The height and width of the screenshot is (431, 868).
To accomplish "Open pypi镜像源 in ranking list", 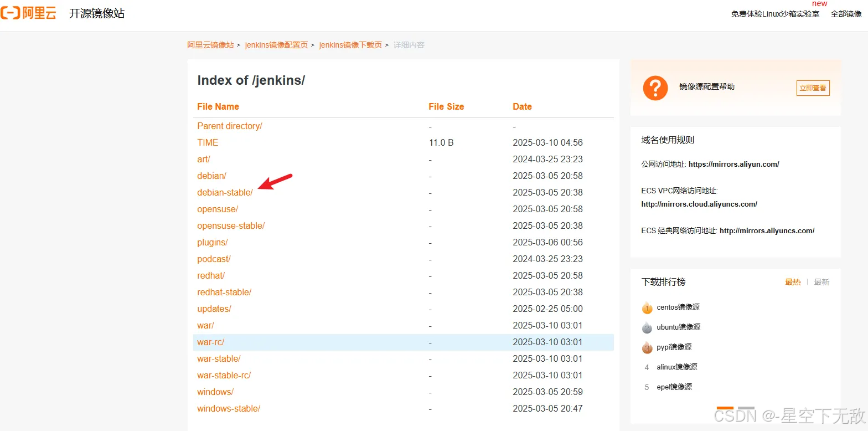I will coord(674,347).
